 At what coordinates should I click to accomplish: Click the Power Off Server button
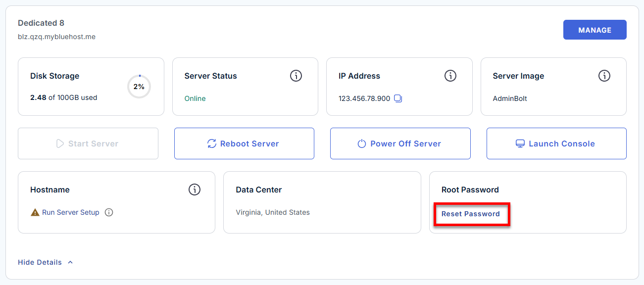click(x=400, y=143)
